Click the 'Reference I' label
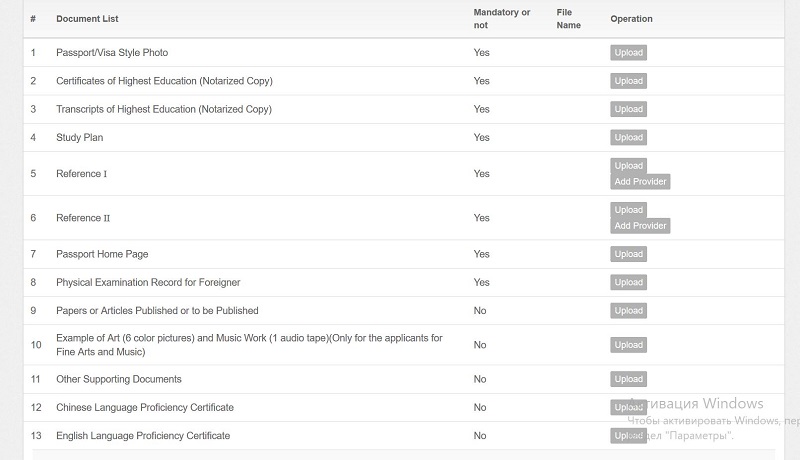This screenshot has height=460, width=800. click(x=82, y=174)
